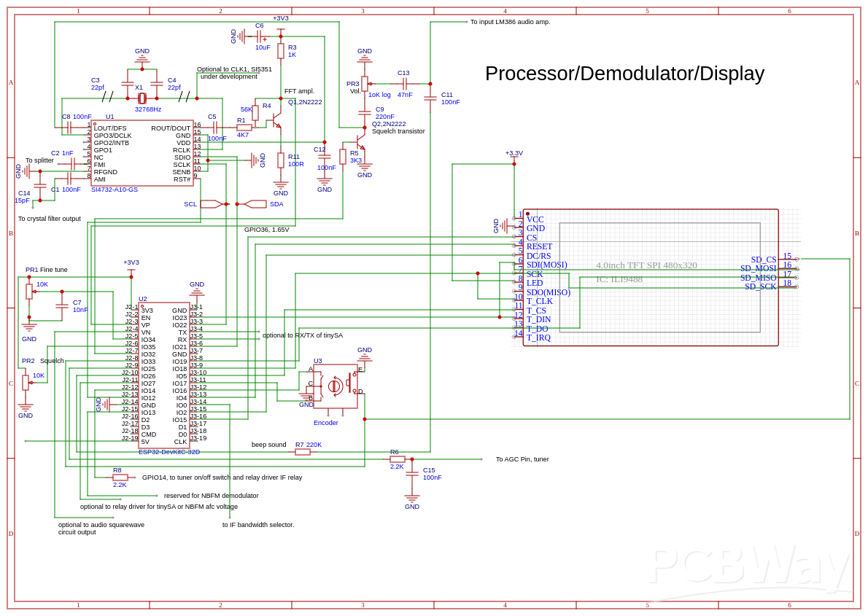The image size is (868, 616).
Task: Select the PR1 Fine tune potentiometer
Action: [x=29, y=292]
